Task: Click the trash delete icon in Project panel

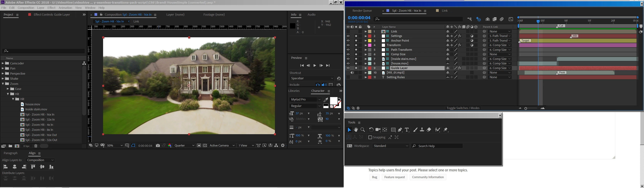Action: coord(36,146)
